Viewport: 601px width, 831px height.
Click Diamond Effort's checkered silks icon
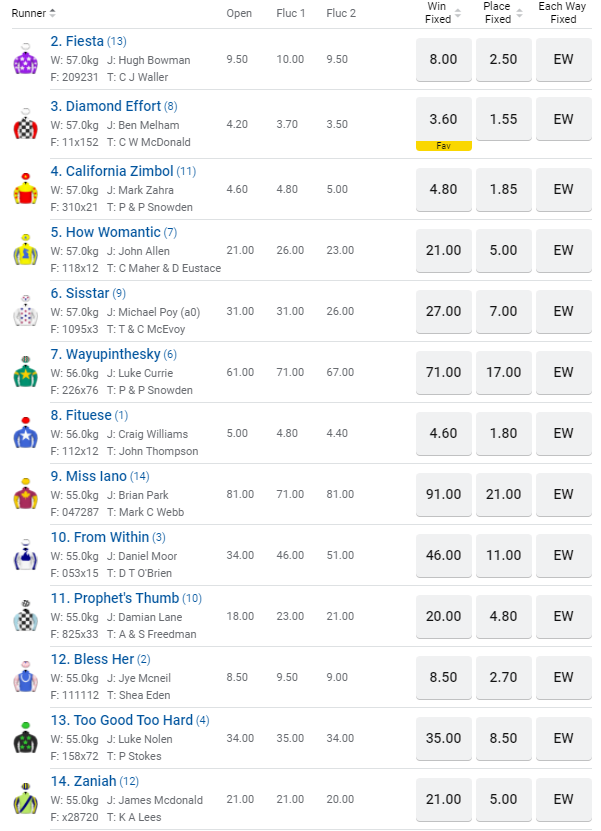tap(24, 125)
